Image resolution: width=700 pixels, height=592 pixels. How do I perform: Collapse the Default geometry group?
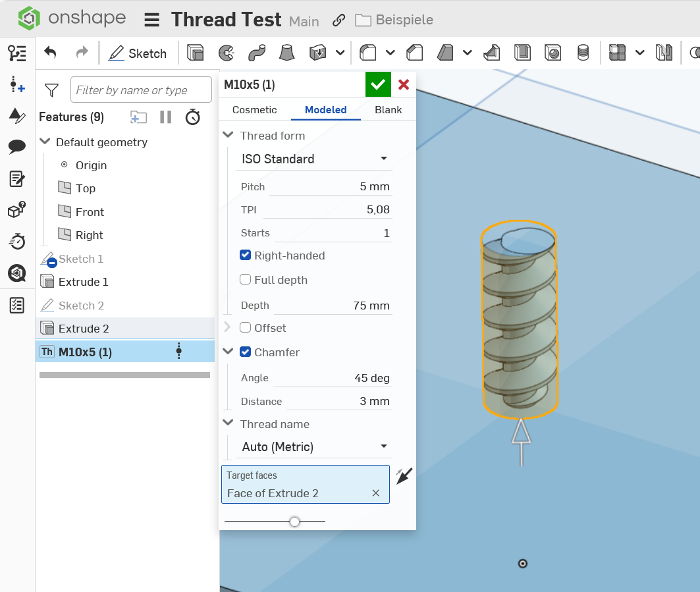(45, 142)
